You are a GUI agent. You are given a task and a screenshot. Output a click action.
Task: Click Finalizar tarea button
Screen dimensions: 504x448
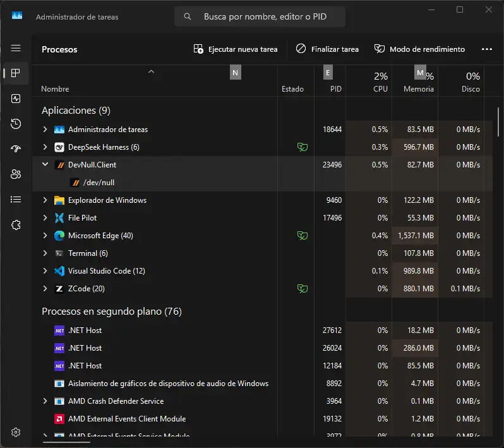click(327, 49)
